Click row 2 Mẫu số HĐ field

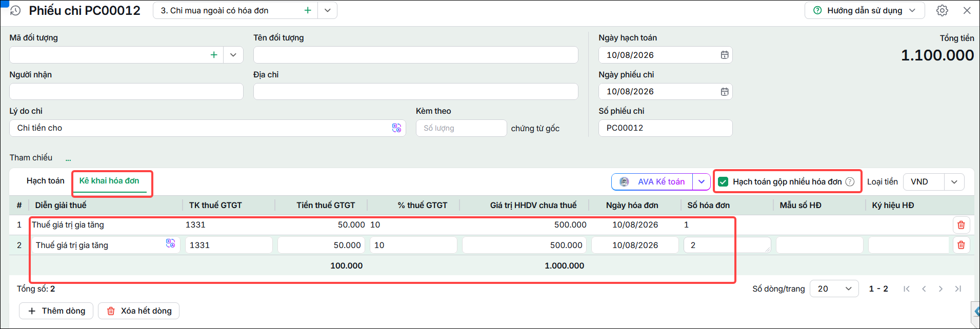point(819,245)
